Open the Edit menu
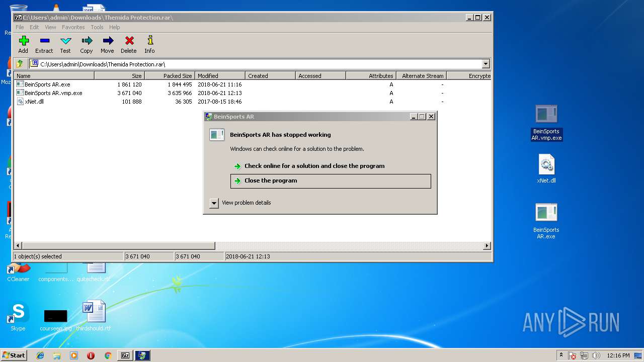This screenshot has height=362, width=644. (x=34, y=27)
